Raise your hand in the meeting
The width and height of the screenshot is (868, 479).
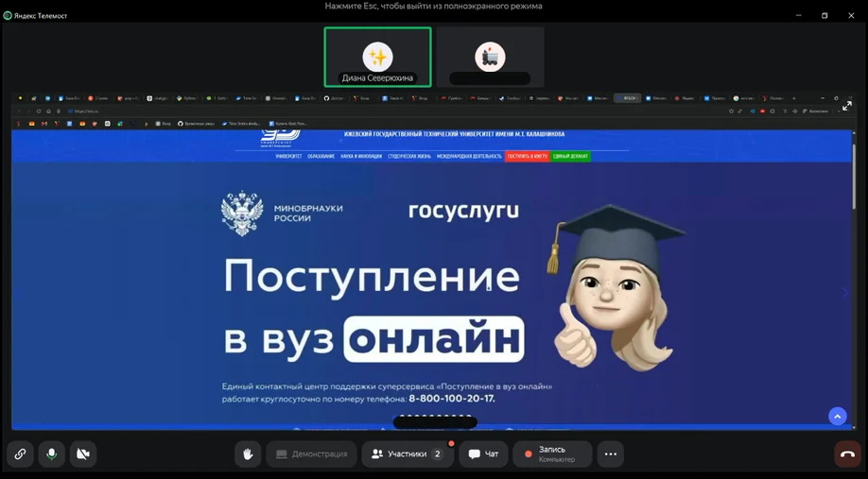pyautogui.click(x=248, y=454)
